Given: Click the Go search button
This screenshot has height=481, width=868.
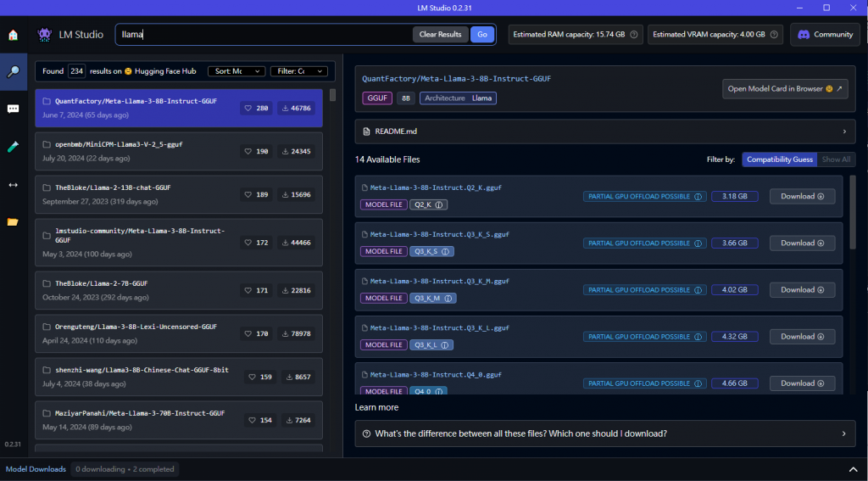Looking at the screenshot, I should point(482,34).
